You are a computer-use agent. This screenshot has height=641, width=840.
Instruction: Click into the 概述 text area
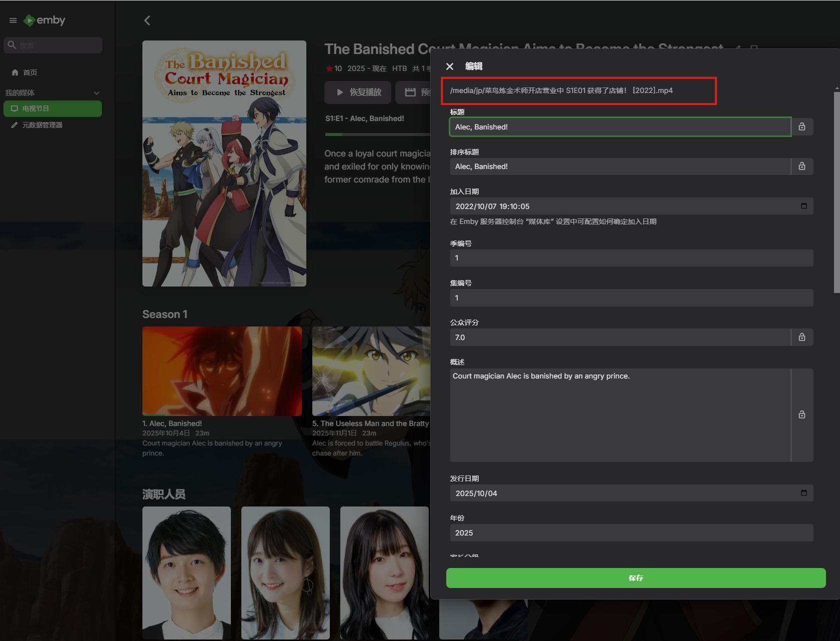(620, 415)
